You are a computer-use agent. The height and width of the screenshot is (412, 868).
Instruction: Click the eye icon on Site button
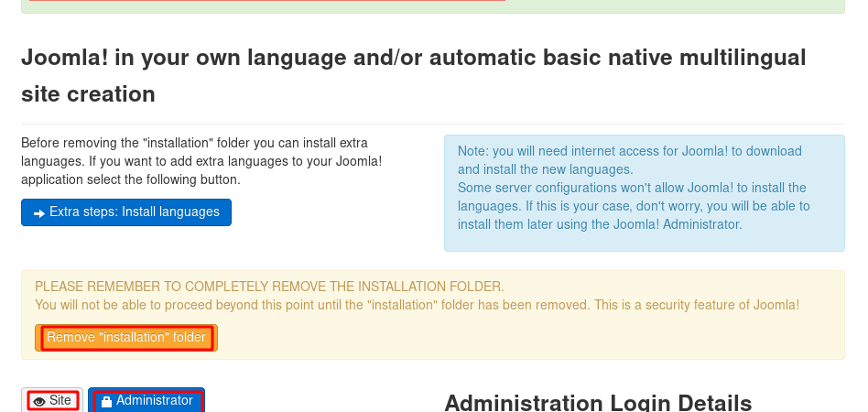38,402
